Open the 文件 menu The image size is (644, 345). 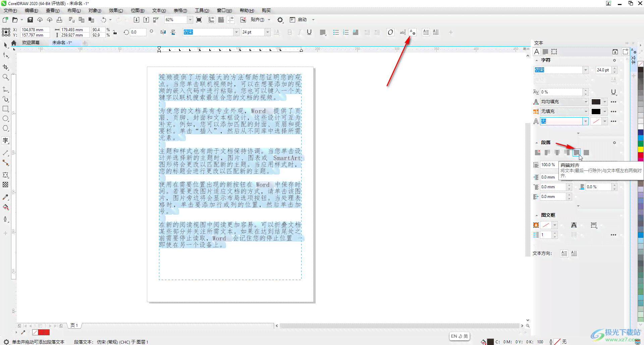click(10, 10)
